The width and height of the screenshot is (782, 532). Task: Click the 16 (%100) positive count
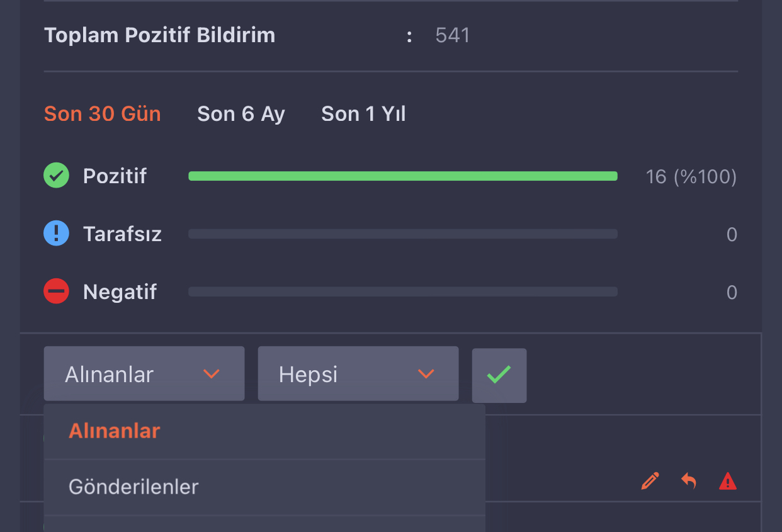coord(691,177)
